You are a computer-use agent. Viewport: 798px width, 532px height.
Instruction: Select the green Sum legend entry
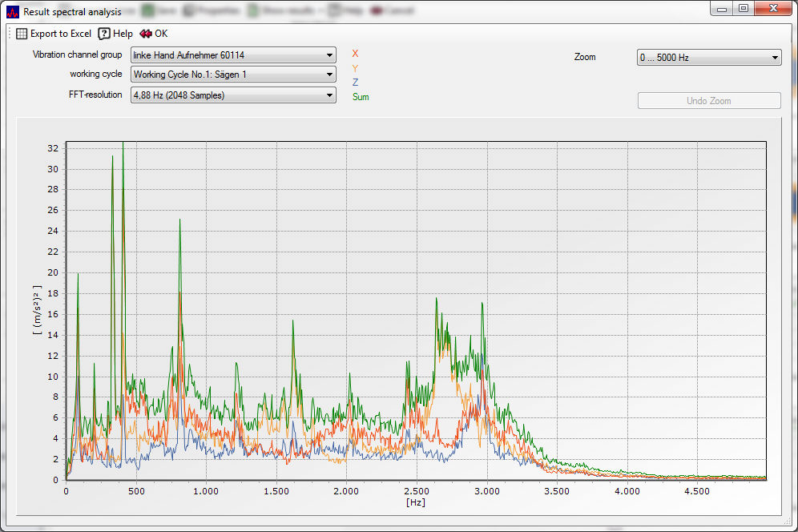[361, 97]
